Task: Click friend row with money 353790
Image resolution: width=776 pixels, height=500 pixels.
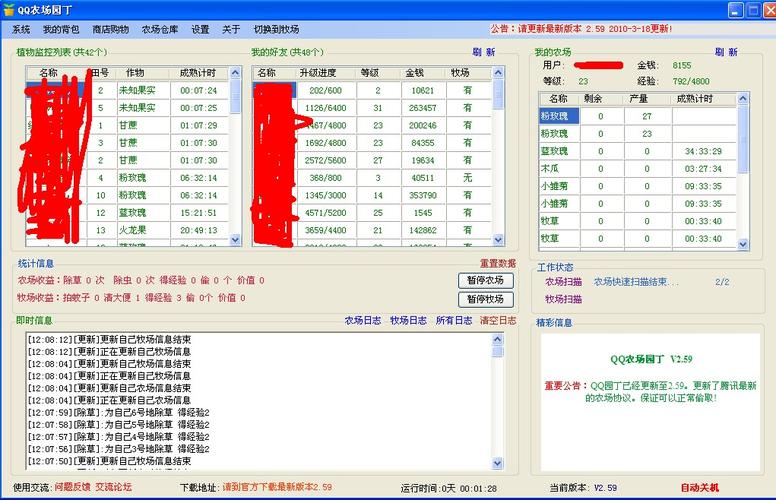Action: [372, 196]
